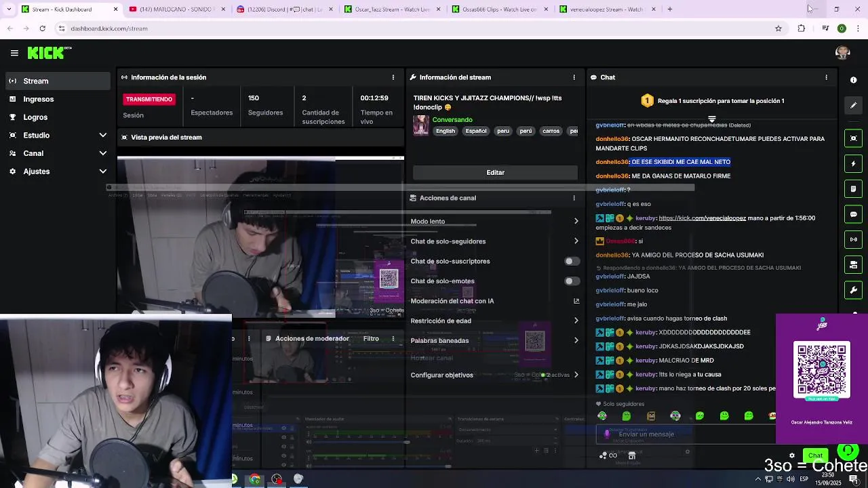868x488 pixels.
Task: Open three-dot menu of Chat panel
Action: pyautogui.click(x=826, y=77)
